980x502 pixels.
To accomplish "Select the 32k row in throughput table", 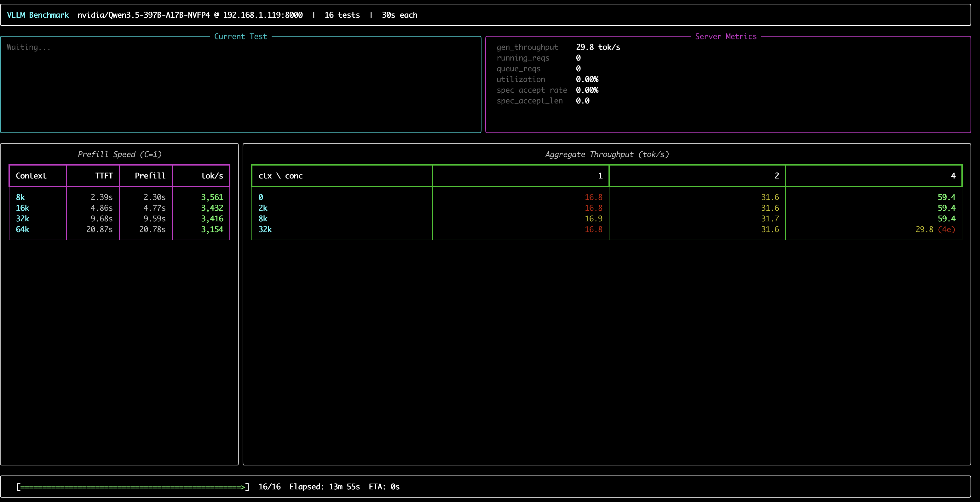I will pos(265,230).
